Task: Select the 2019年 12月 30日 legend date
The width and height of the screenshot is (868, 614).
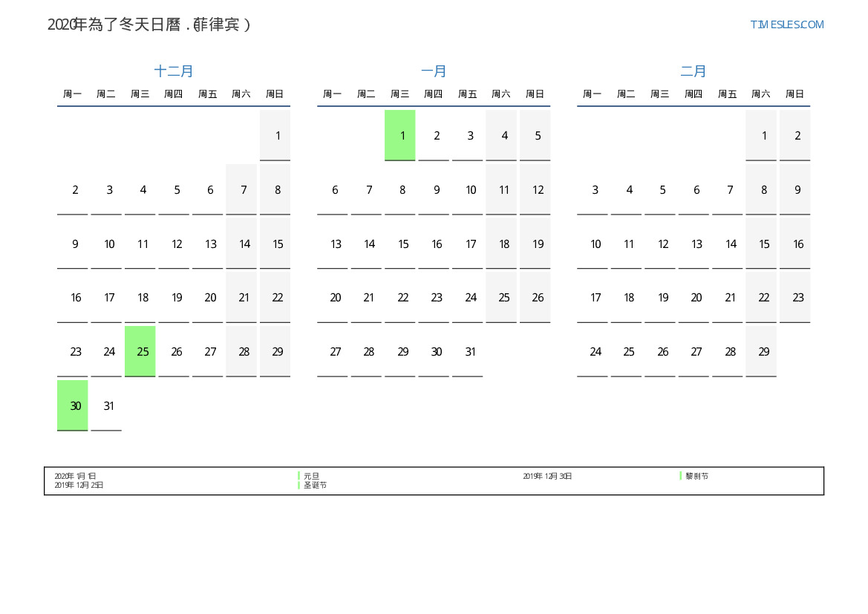Action: [547, 476]
